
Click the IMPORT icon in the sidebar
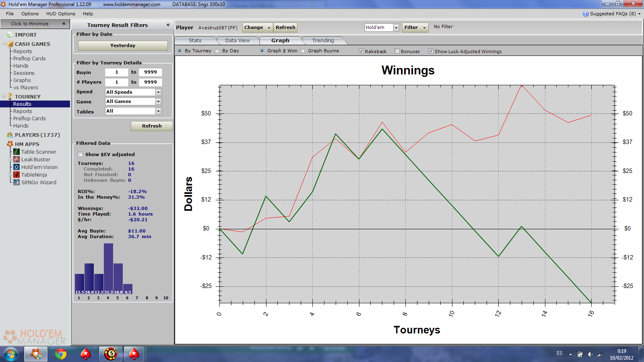point(10,35)
